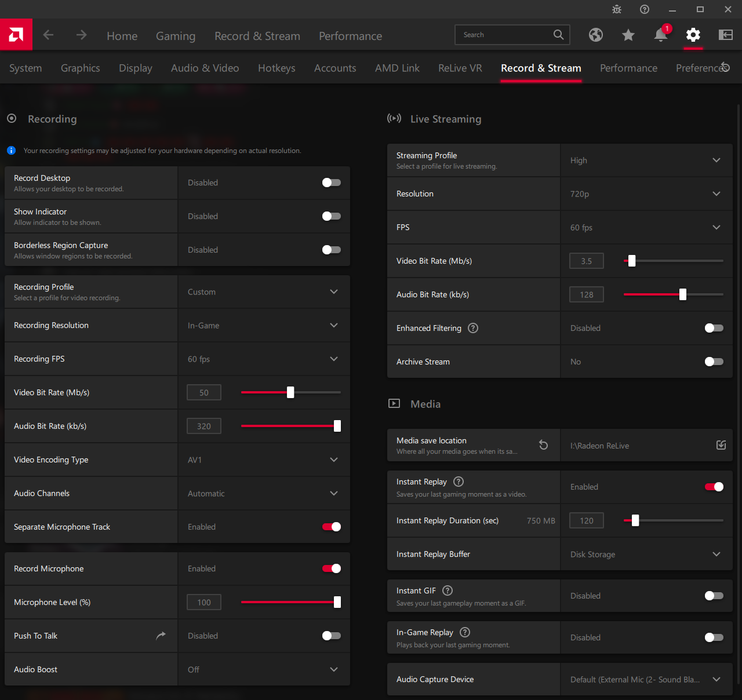Click the web browser globe icon

596,35
